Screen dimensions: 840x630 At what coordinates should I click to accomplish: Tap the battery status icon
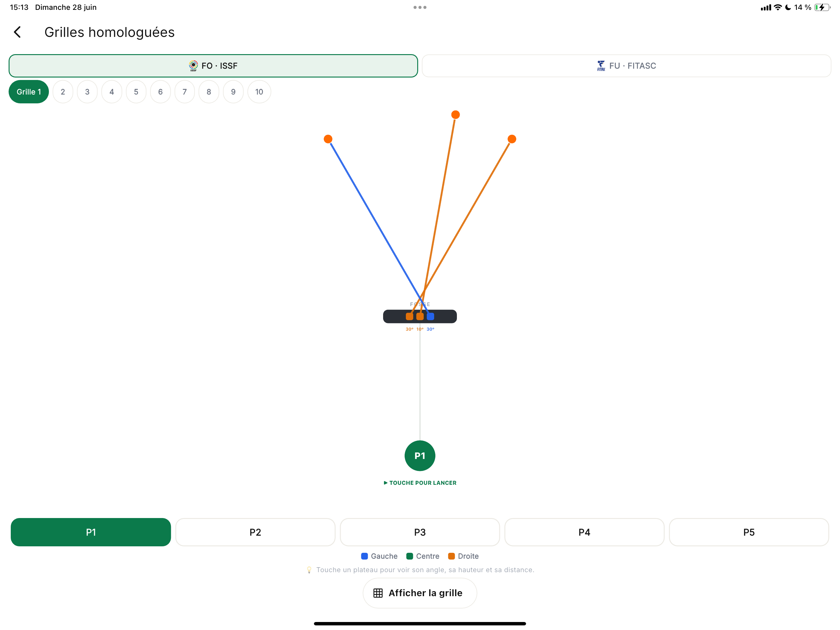pos(822,7)
